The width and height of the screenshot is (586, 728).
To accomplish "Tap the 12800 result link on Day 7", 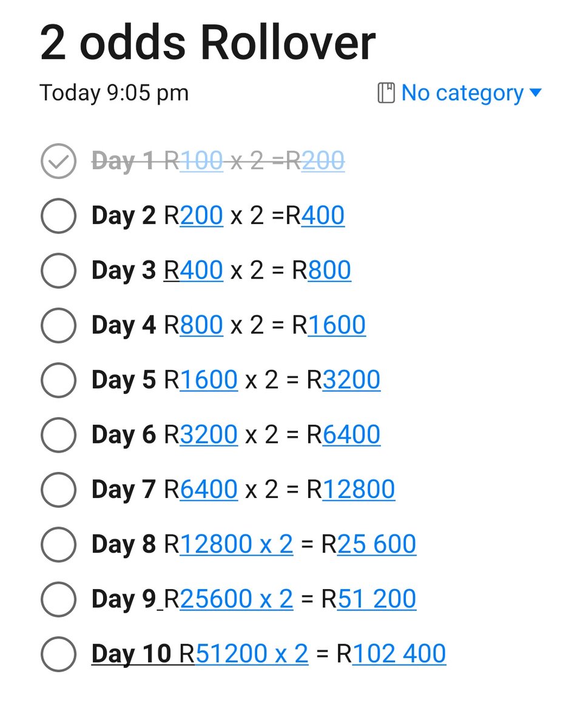I will coord(359,489).
